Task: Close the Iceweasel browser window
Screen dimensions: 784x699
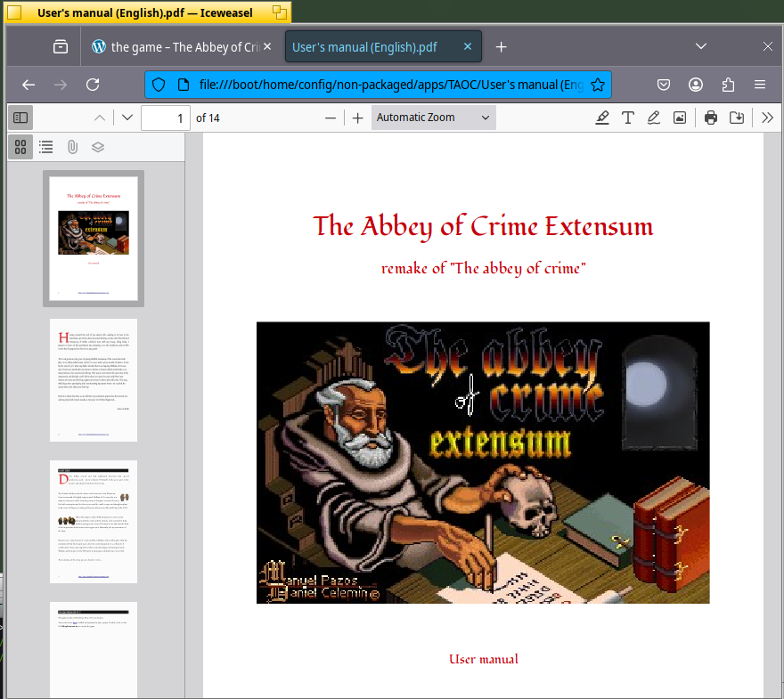Action: coord(767,46)
